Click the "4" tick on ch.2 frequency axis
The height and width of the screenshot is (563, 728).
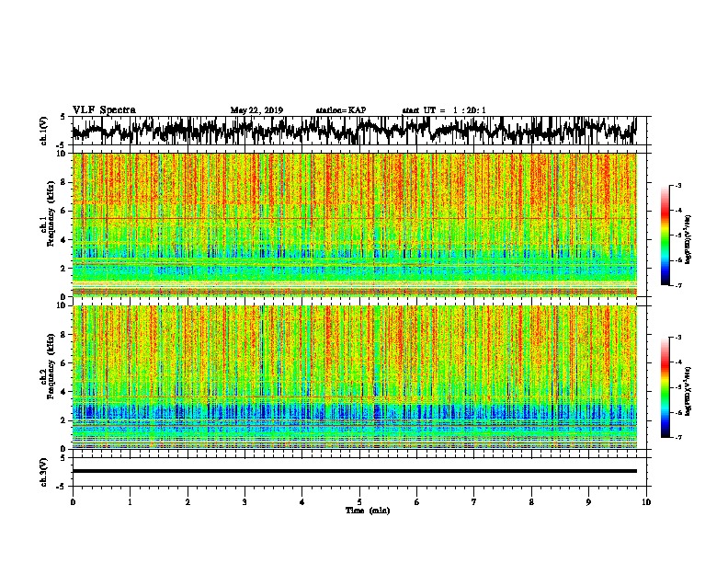[x=65, y=392]
